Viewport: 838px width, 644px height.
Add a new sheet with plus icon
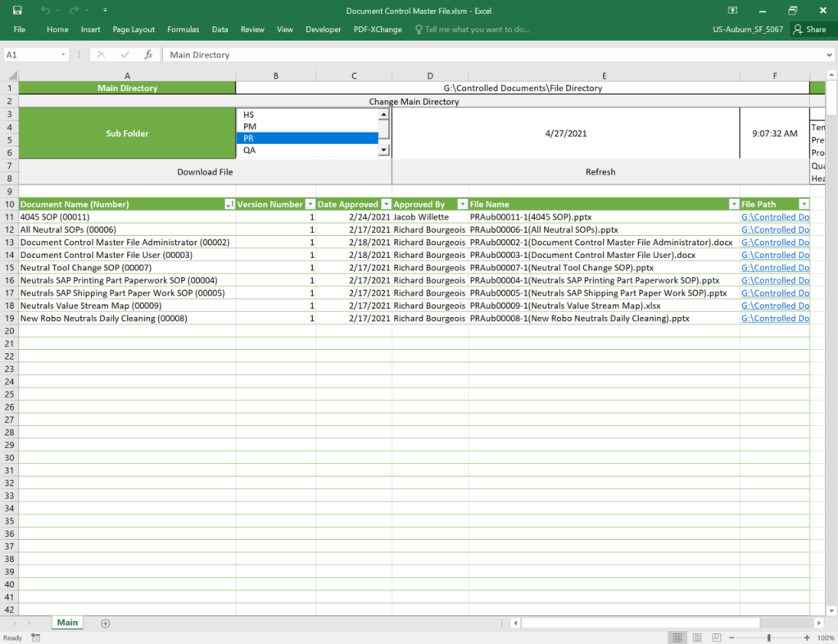105,624
